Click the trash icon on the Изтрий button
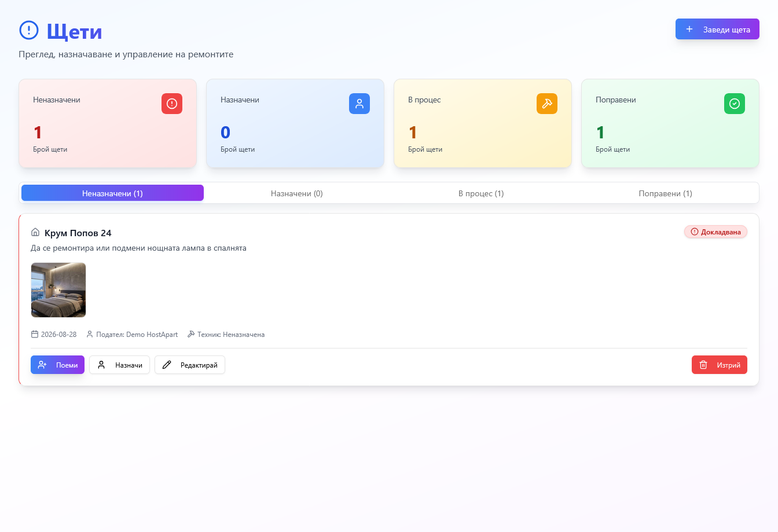The image size is (778, 532). [703, 365]
